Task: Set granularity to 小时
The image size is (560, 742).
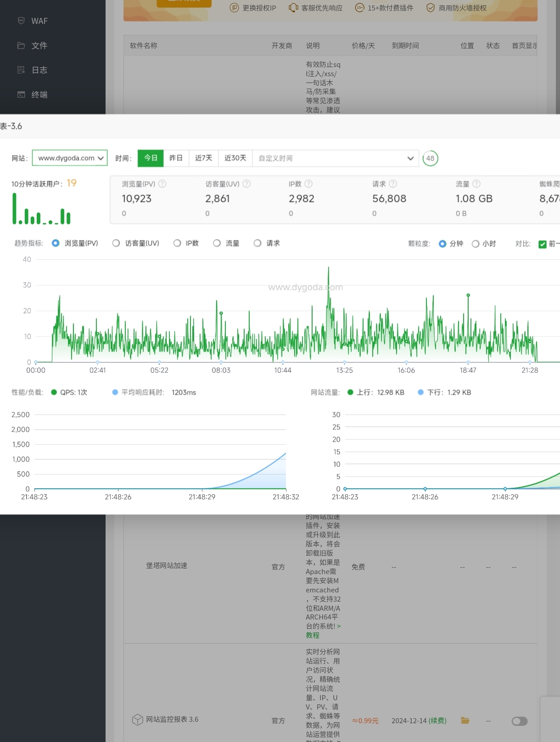Action: click(476, 244)
